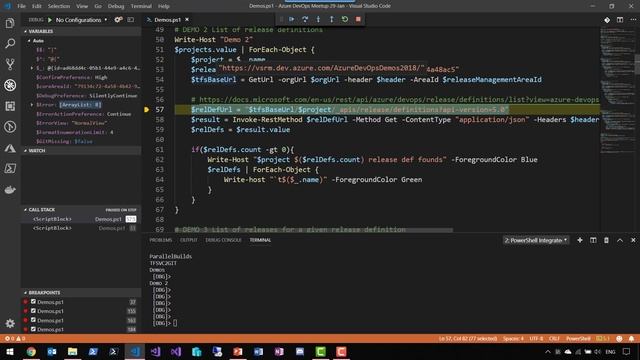640x360 pixels.
Task: Switch to the DEBUG CONSOLE panel tab
Action: click(223, 240)
